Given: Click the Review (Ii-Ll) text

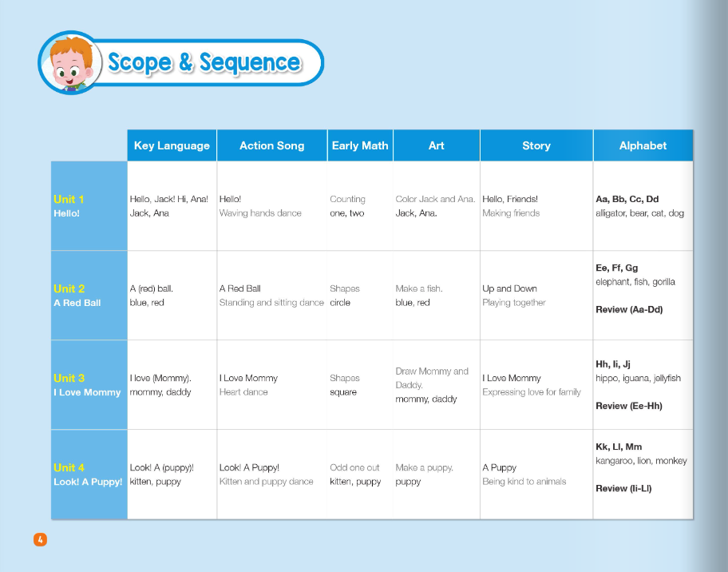Looking at the screenshot, I should coord(623,488).
